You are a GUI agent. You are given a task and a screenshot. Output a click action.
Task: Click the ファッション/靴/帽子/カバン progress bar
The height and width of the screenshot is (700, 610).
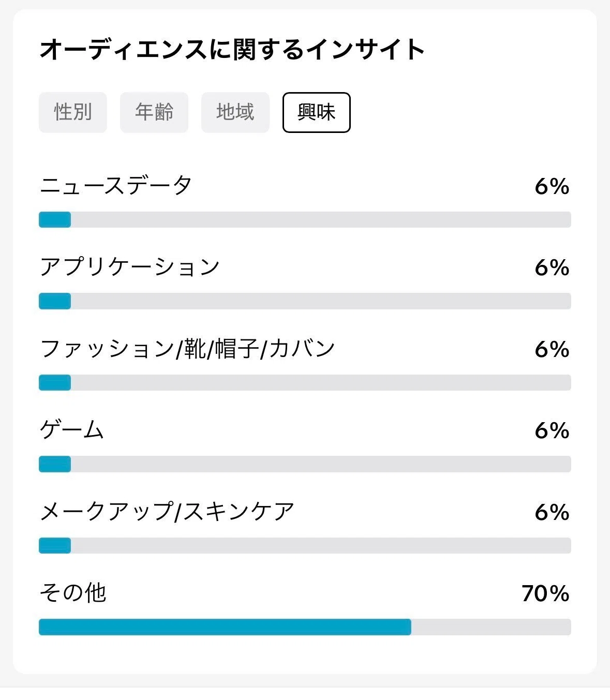305,382
